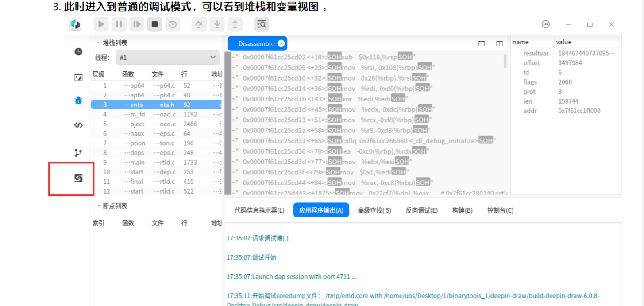Image resolution: width=644 pixels, height=306 pixels.
Task: Select the 应用程序输出(A) tab
Action: click(x=321, y=210)
